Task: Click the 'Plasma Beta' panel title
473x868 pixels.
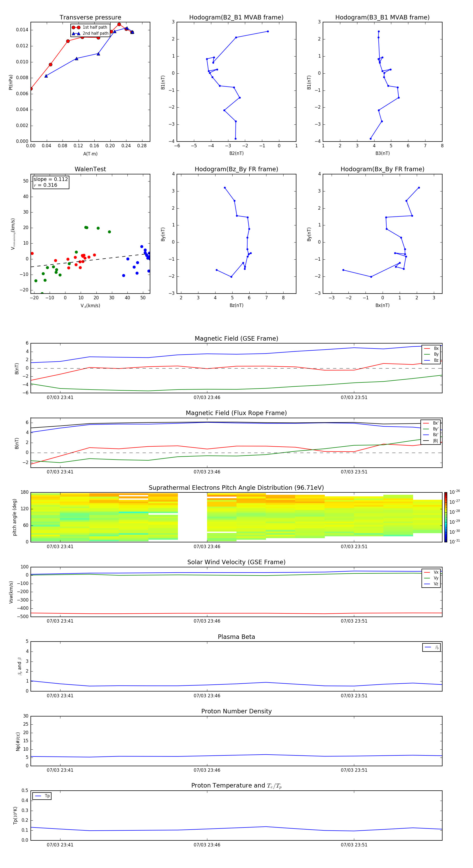Action: (236, 637)
